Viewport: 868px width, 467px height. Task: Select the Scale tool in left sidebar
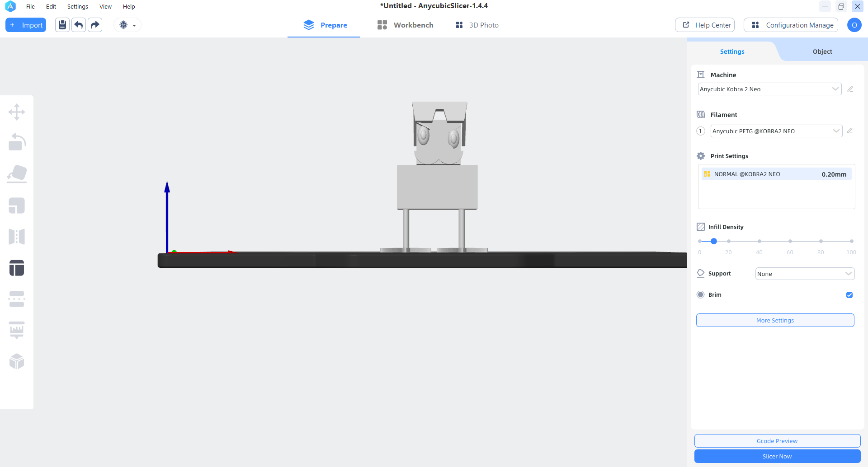[x=17, y=205]
